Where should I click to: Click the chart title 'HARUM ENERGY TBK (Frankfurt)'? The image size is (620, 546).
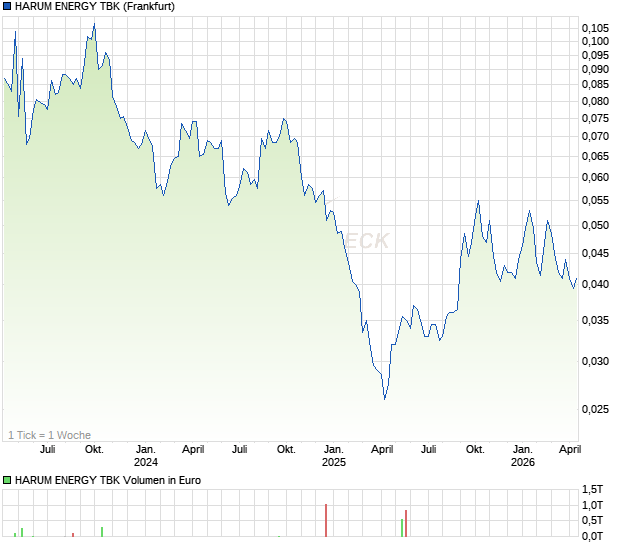point(95,6)
